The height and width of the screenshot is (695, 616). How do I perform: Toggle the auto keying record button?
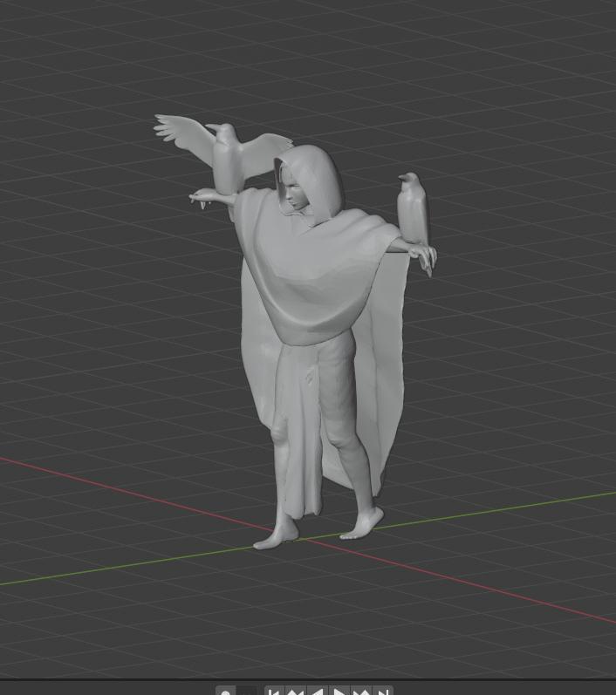pyautogui.click(x=225, y=692)
